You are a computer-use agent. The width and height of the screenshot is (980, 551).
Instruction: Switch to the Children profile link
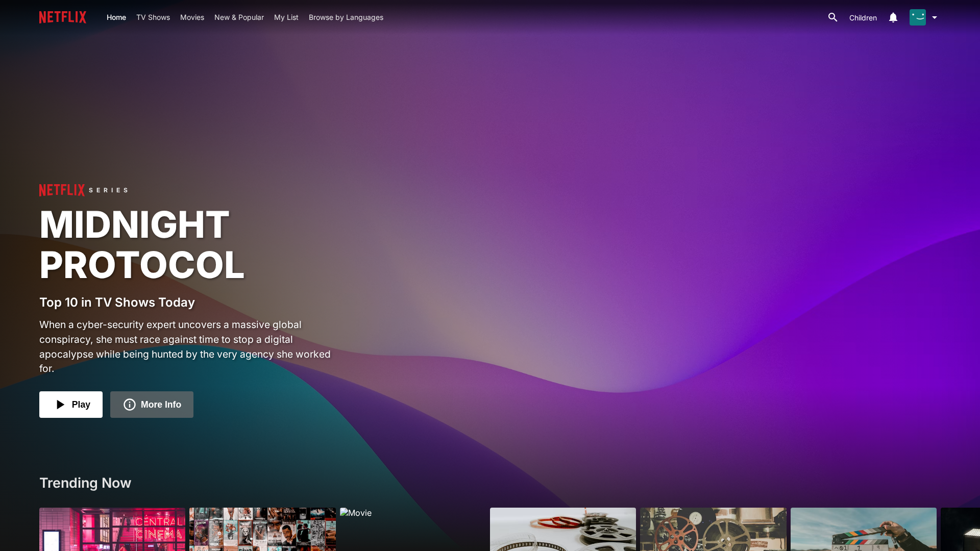(863, 18)
